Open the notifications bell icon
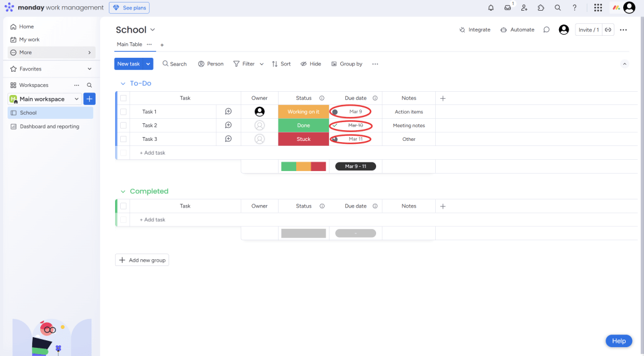 click(x=491, y=8)
